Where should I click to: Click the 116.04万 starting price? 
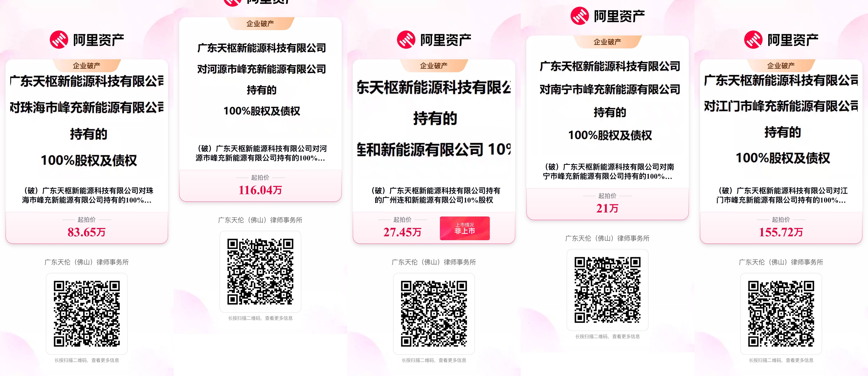260,190
